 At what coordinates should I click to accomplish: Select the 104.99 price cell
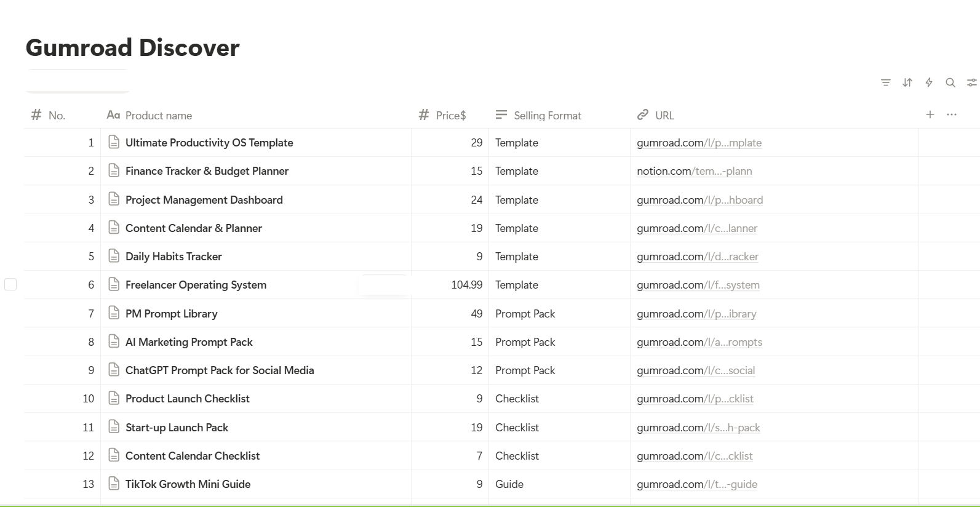point(450,285)
